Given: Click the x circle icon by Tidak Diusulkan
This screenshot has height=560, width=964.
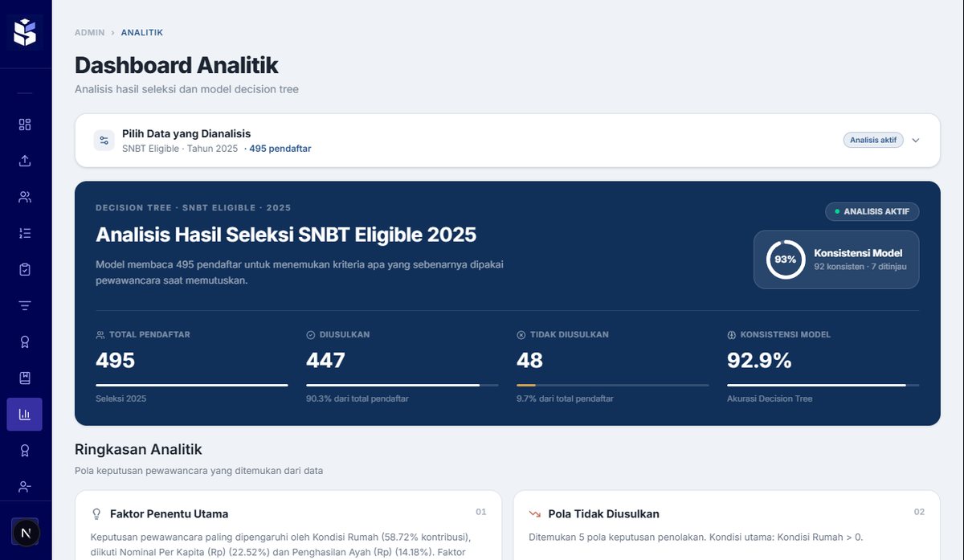Looking at the screenshot, I should click(521, 335).
